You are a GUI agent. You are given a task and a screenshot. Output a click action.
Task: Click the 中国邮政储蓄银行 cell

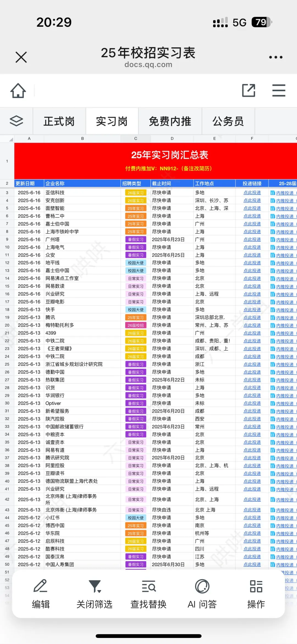(82, 427)
